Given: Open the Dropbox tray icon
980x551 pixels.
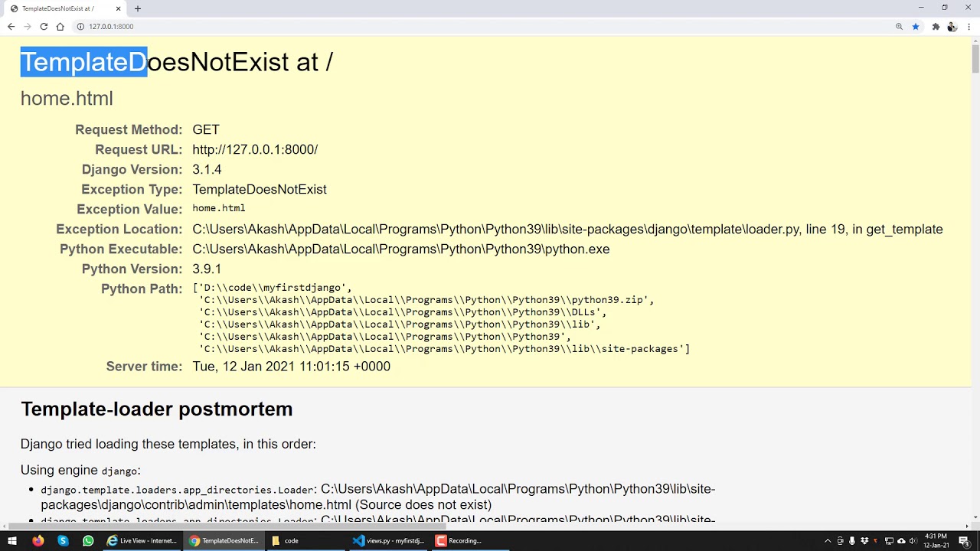Looking at the screenshot, I should [864, 541].
